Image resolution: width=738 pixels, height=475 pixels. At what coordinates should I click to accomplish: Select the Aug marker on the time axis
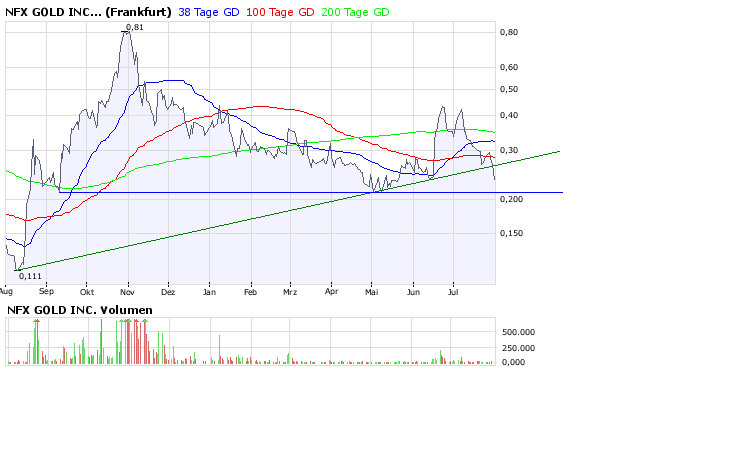[x=6, y=291]
